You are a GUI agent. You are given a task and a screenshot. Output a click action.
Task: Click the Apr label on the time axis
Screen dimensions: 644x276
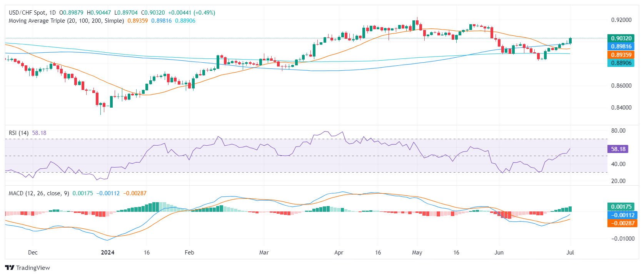coord(339,253)
